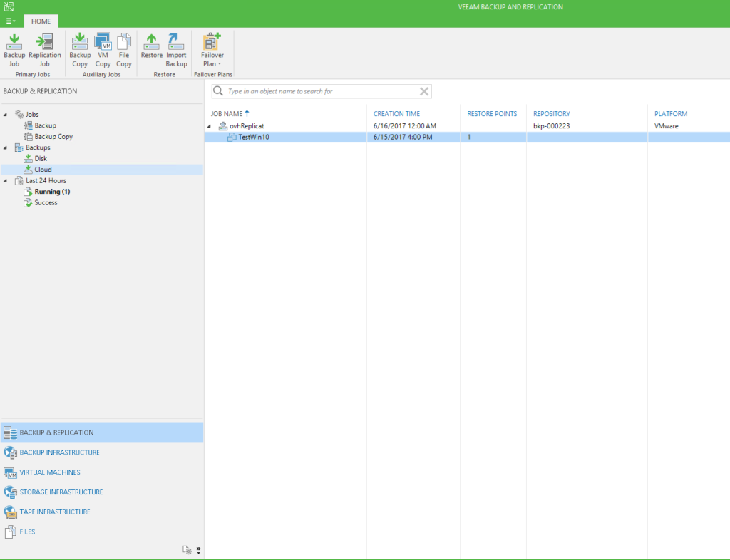Select Cloud under Backups
This screenshot has width=730, height=560.
(x=43, y=170)
